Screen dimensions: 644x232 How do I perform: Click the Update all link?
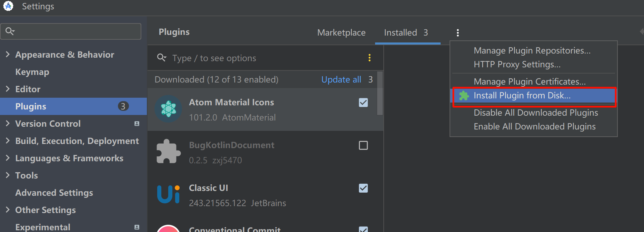click(341, 80)
